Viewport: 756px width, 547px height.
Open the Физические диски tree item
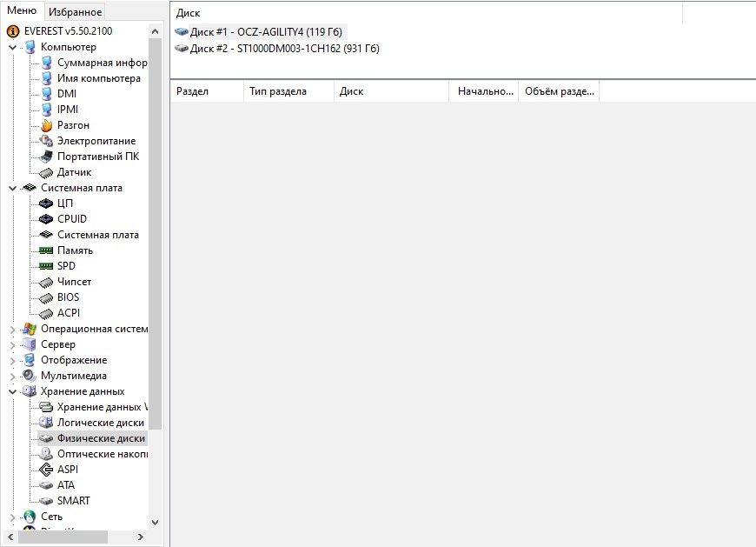[x=101, y=438]
